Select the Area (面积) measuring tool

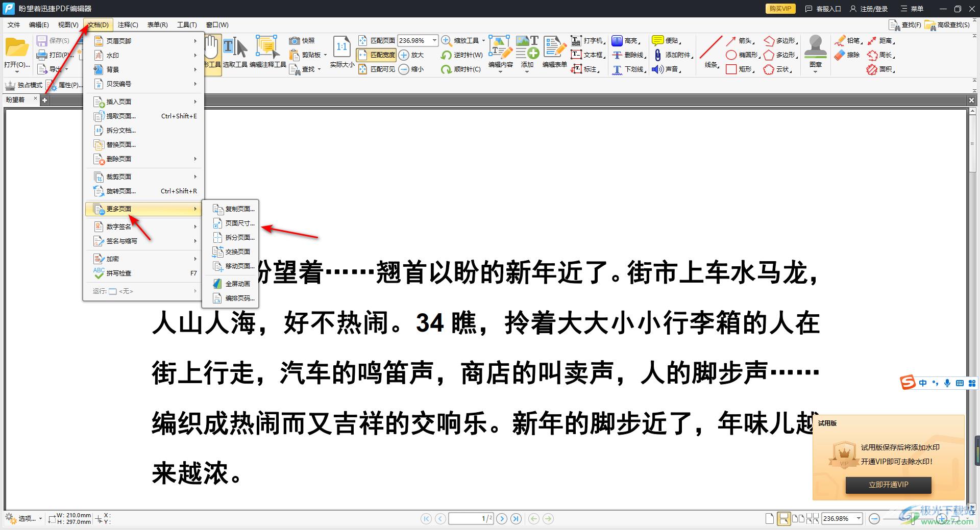(881, 69)
